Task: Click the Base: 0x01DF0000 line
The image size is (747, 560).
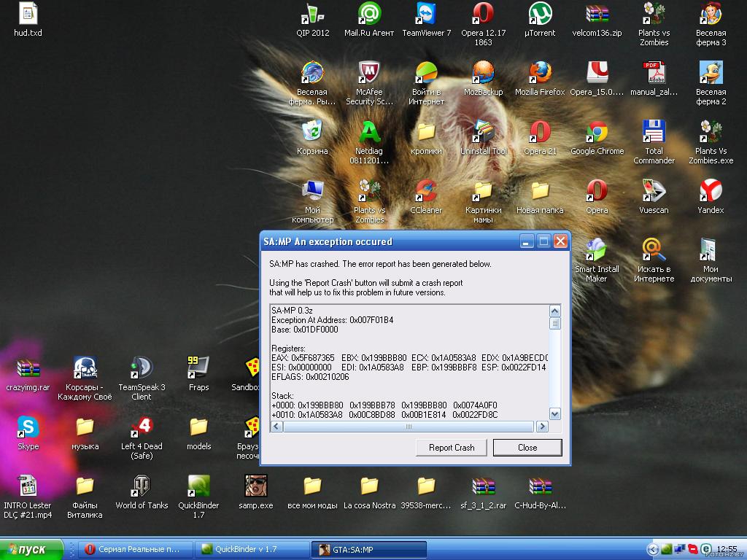Action: pyautogui.click(x=304, y=330)
